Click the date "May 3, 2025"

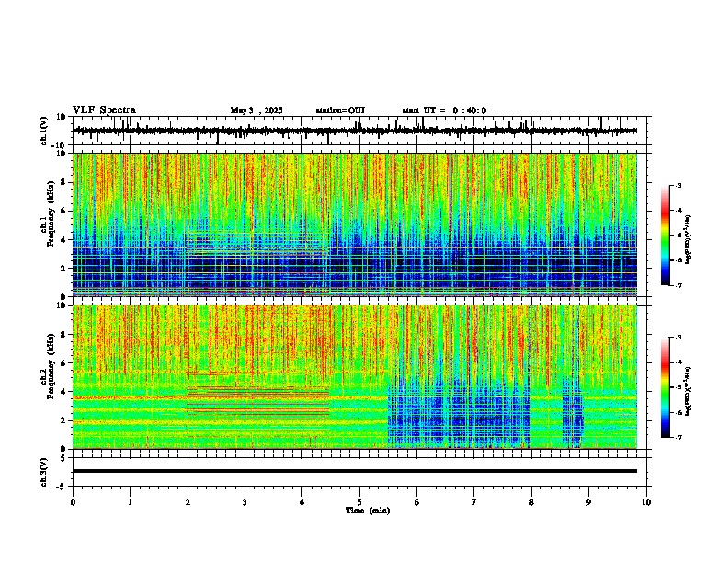(256, 110)
